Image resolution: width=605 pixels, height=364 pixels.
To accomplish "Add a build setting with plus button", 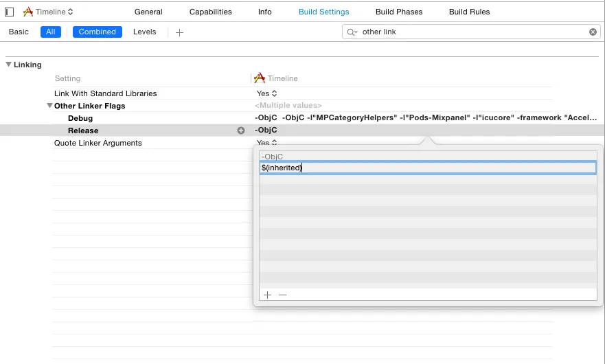I will click(179, 32).
